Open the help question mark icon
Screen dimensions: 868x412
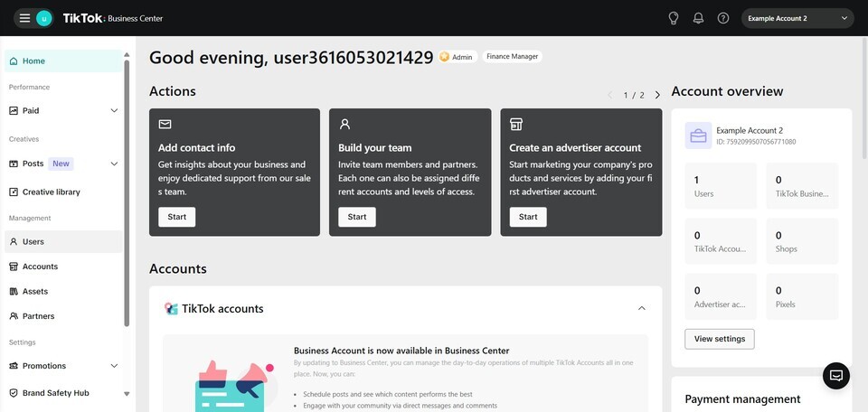point(723,18)
